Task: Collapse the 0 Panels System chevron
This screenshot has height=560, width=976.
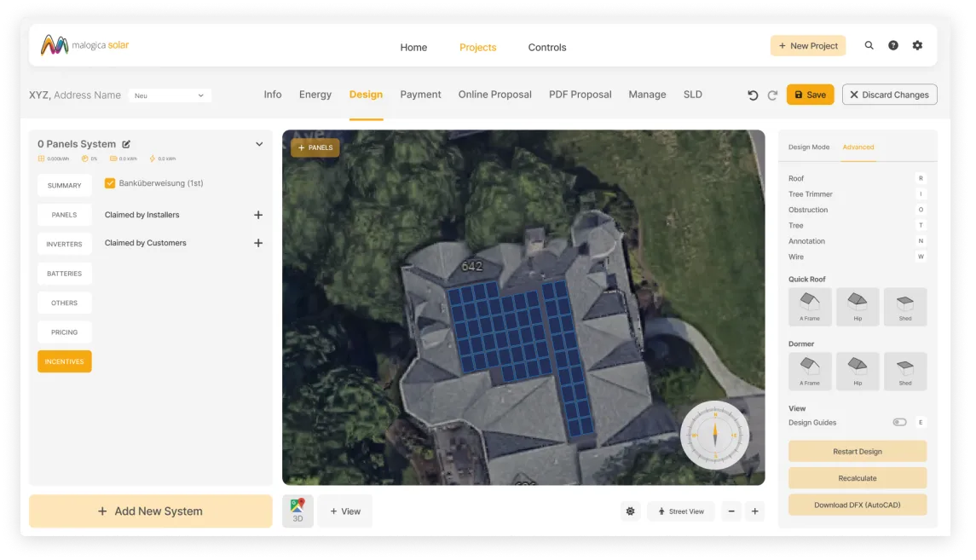Action: (x=259, y=144)
